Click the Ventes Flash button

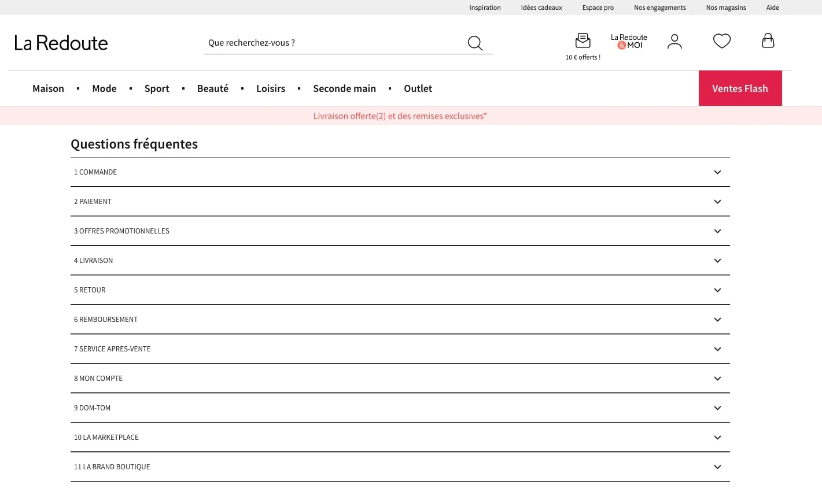pyautogui.click(x=740, y=88)
